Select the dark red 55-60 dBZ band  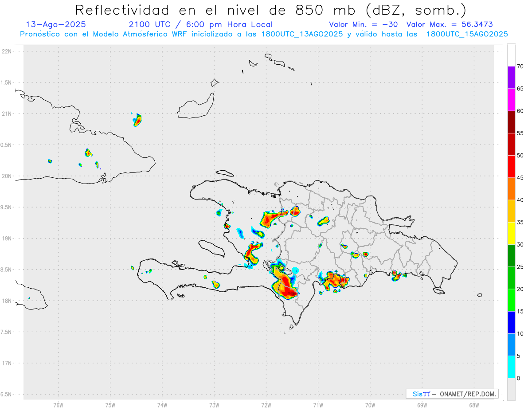pos(511,122)
